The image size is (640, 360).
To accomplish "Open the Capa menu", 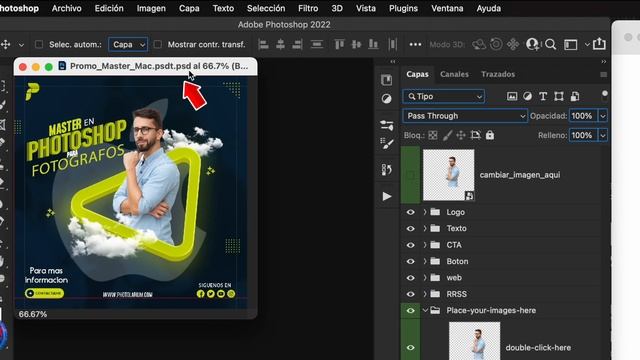I will pyautogui.click(x=189, y=8).
